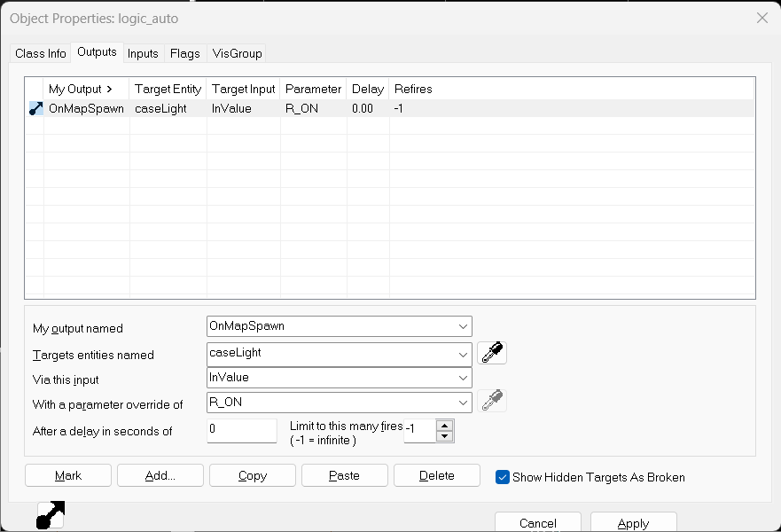Click the eyedropper next to target entities field
781x532 pixels.
492,353
